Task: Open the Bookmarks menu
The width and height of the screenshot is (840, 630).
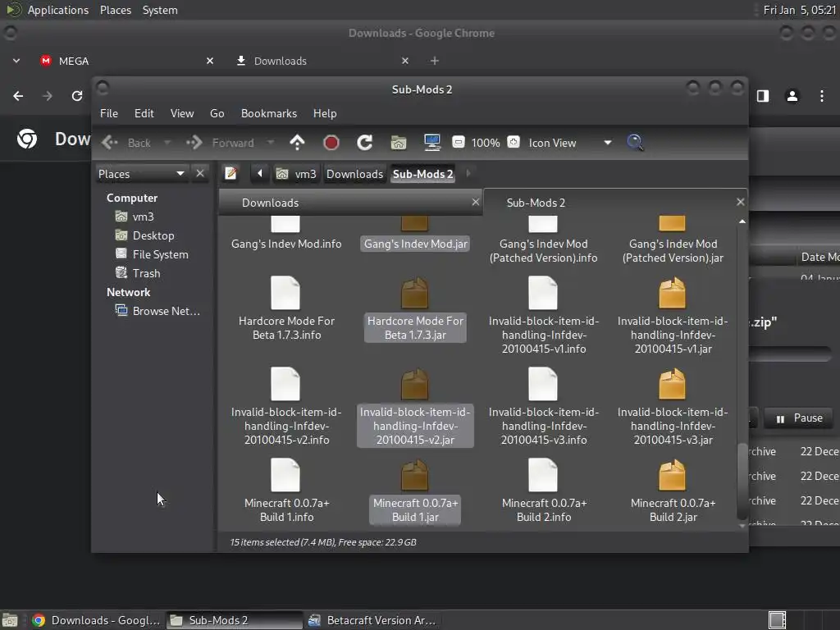Action: tap(268, 113)
